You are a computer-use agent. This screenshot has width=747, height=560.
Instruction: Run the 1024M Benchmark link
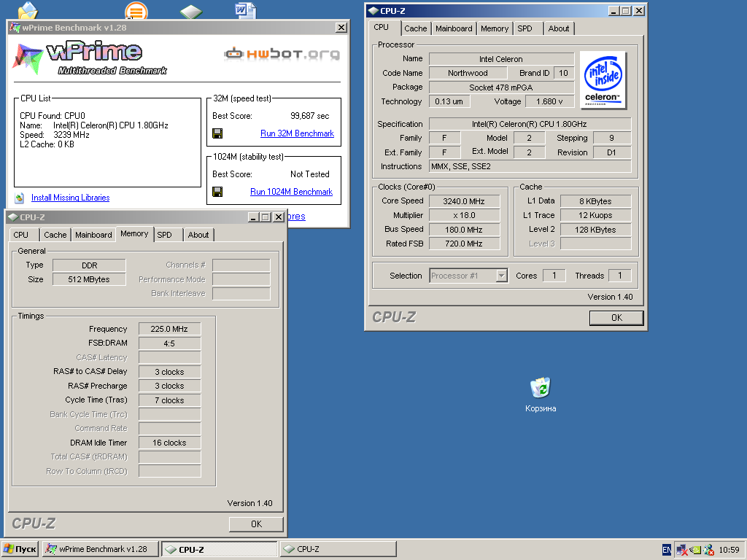(x=291, y=192)
